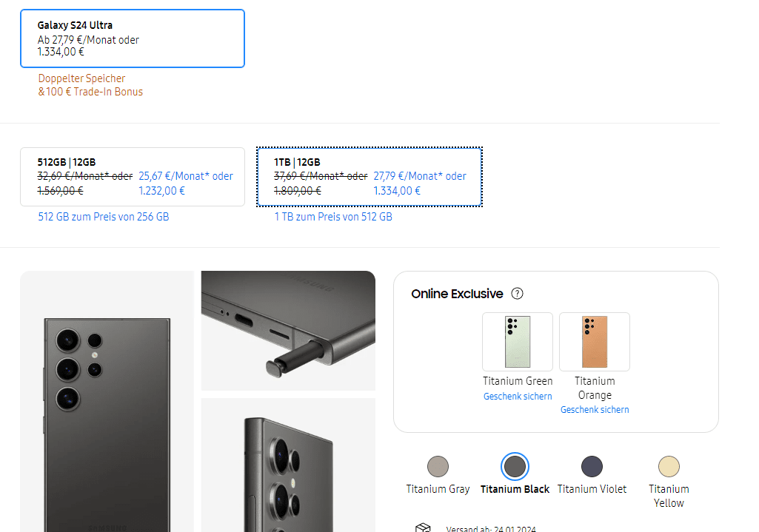Click Geschenk sichern under Titanium Orange
Viewport: 759px width, 532px height.
pos(595,410)
